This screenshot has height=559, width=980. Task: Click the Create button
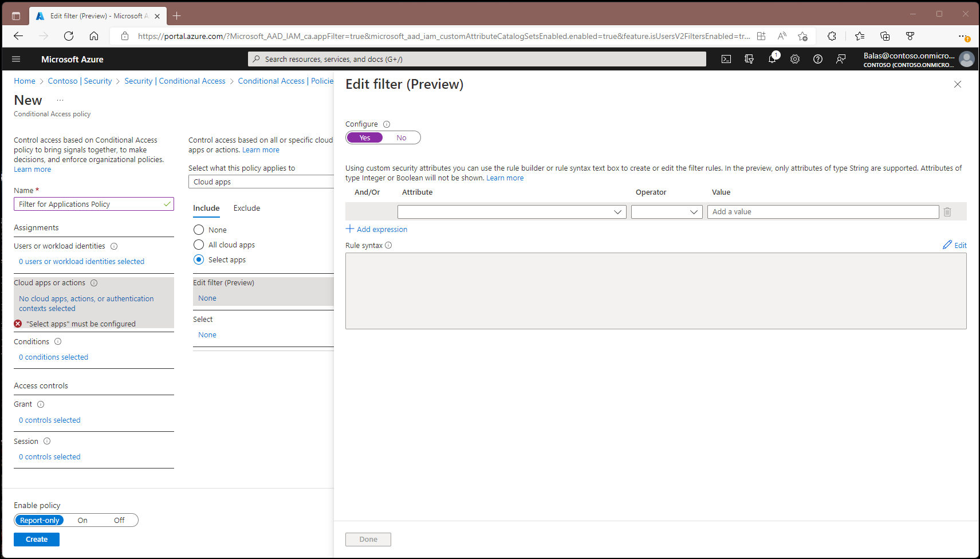click(x=37, y=540)
